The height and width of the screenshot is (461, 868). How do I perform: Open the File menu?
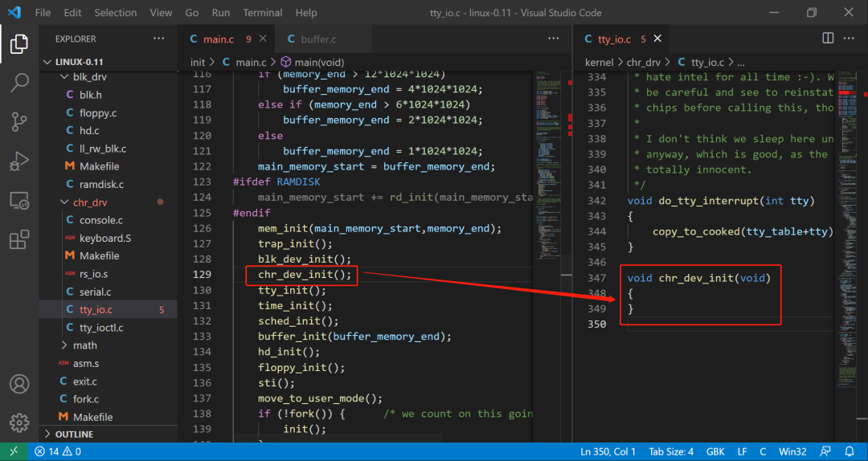point(43,12)
